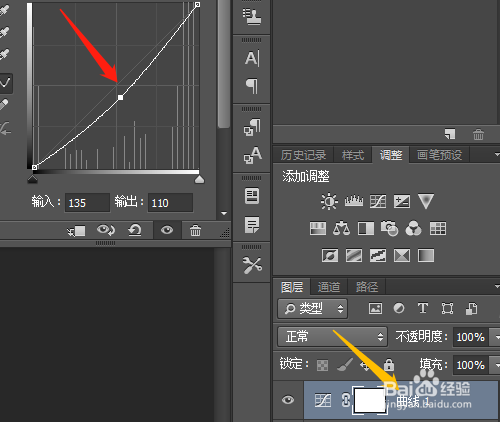Click the upper panel trash icon

click(x=478, y=134)
